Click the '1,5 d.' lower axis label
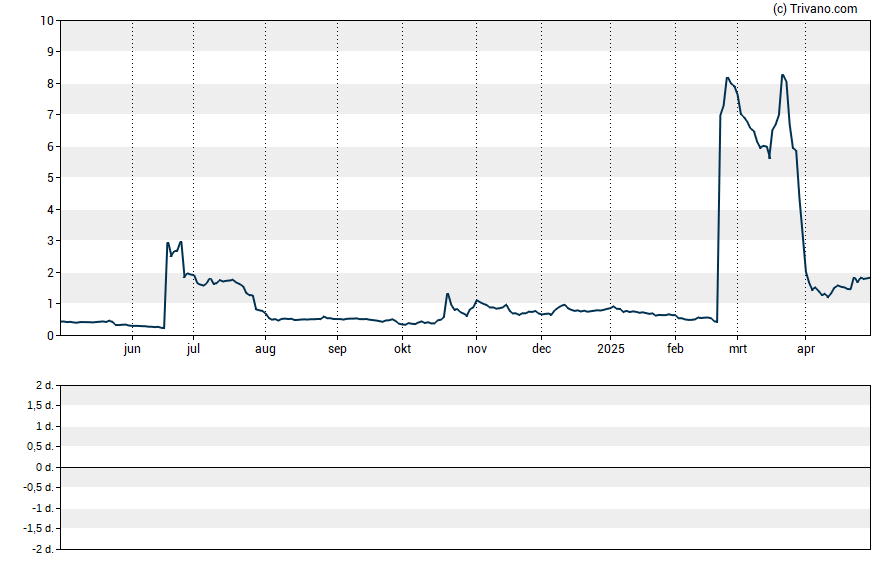 pos(40,405)
